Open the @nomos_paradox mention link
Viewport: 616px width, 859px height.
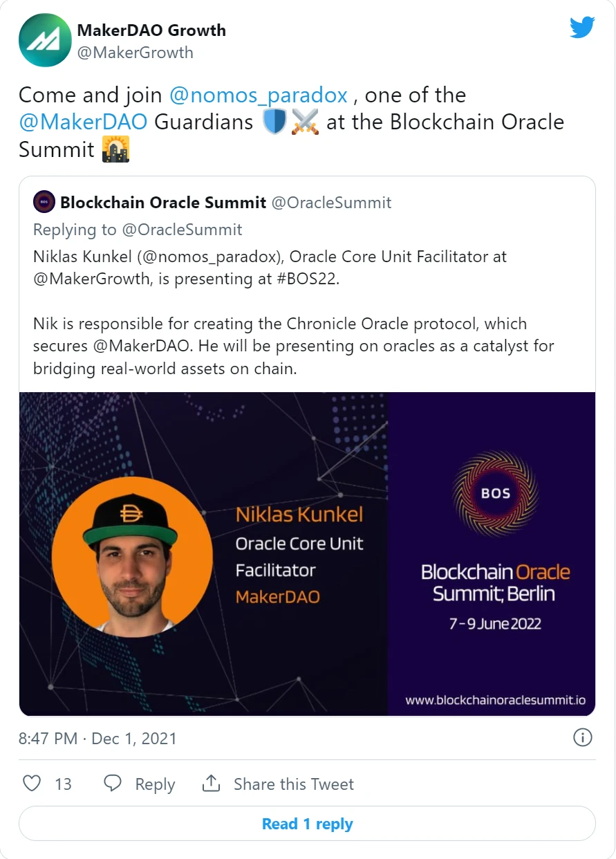coord(258,95)
